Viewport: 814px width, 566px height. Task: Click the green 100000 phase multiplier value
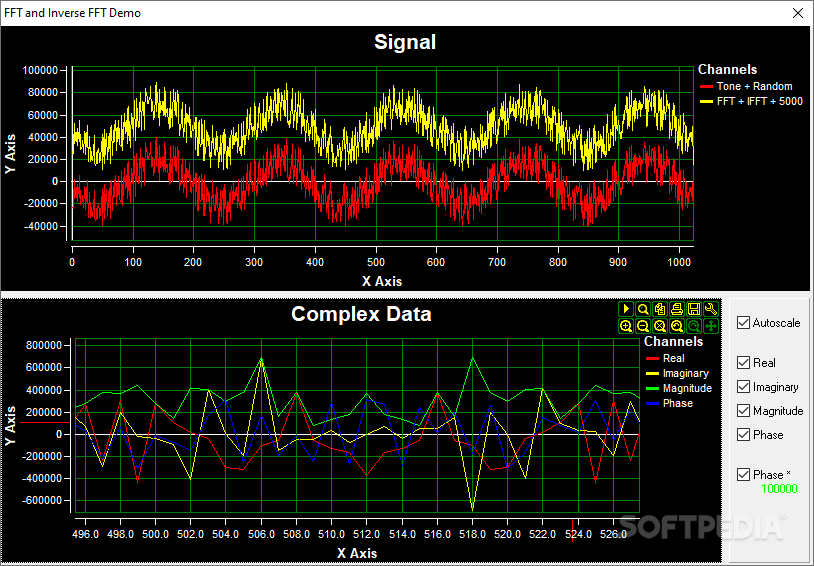tap(779, 489)
